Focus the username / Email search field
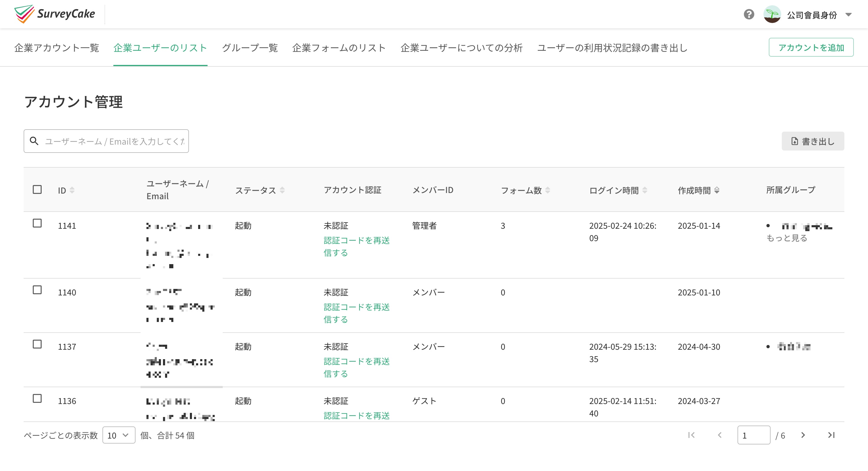 (106, 141)
